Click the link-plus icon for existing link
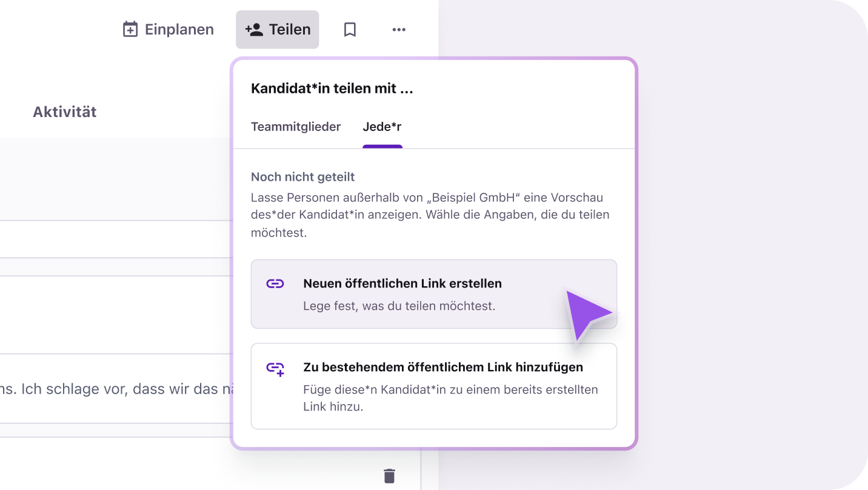The width and height of the screenshot is (868, 490). click(x=275, y=369)
